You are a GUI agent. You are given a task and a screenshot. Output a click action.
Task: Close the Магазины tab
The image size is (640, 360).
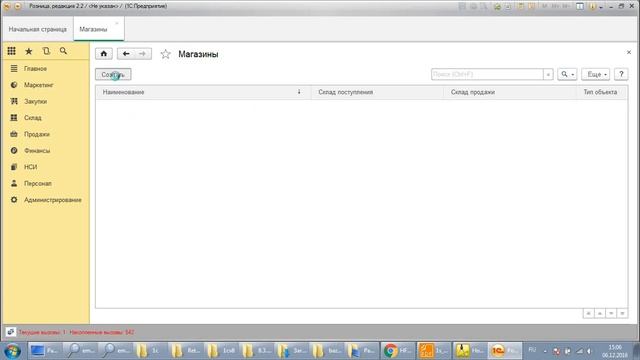coord(117,24)
